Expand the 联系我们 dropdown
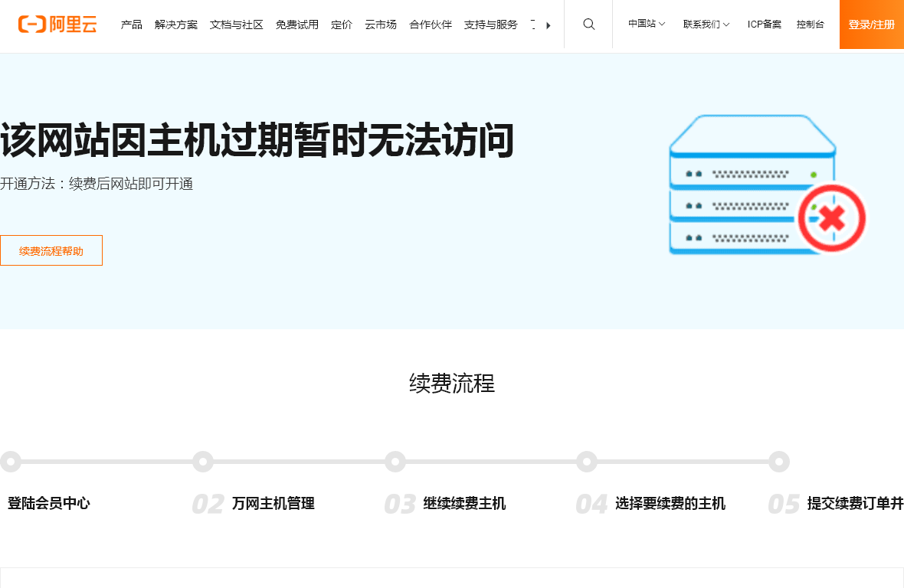The height and width of the screenshot is (588, 904). [x=706, y=24]
